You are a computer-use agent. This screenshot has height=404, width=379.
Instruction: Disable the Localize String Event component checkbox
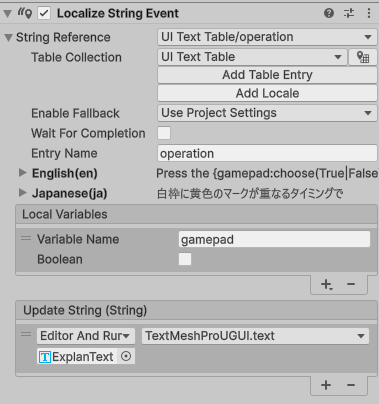pyautogui.click(x=44, y=14)
